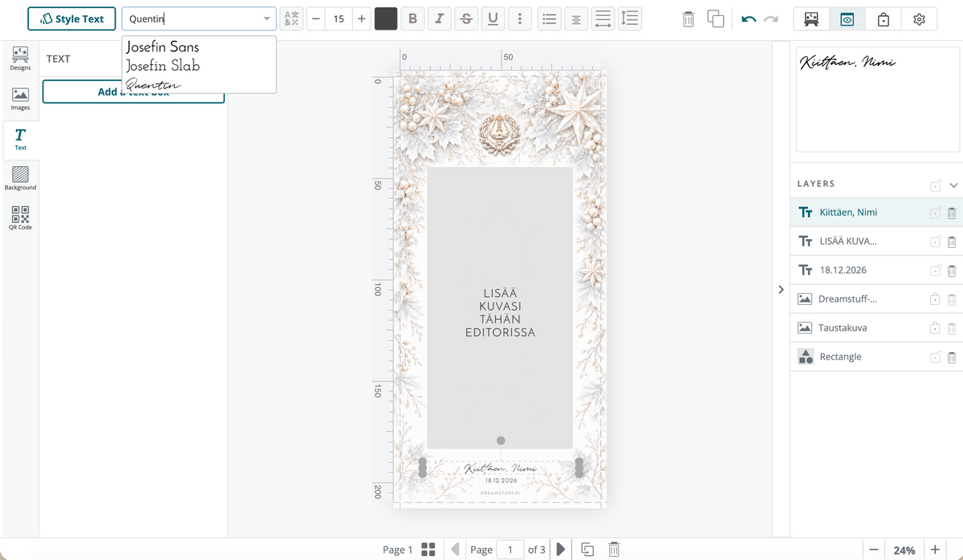This screenshot has height=560, width=963.
Task: Open bulleted list options
Action: 549,18
